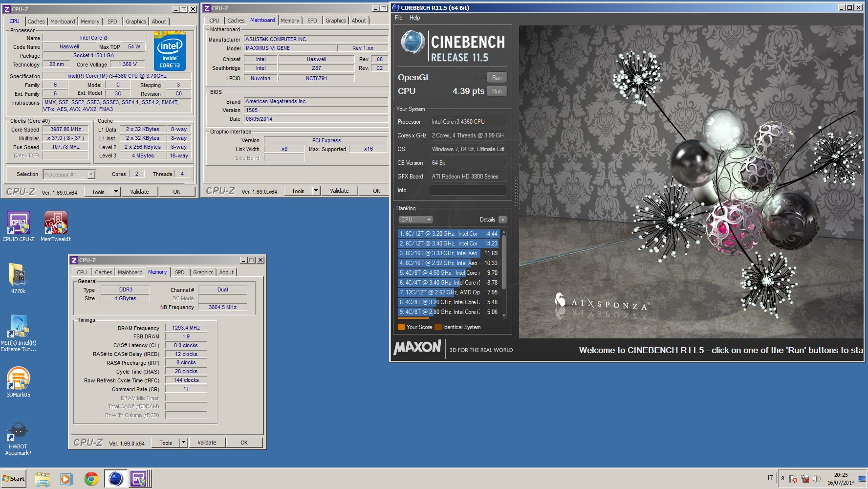
Task: Expand Tools dropdown arrow in Mainboard CPU-Z window
Action: pos(316,191)
